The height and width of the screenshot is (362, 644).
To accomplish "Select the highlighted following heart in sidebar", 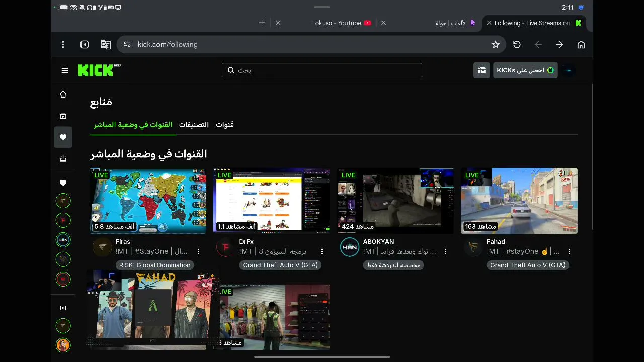I will click(63, 137).
